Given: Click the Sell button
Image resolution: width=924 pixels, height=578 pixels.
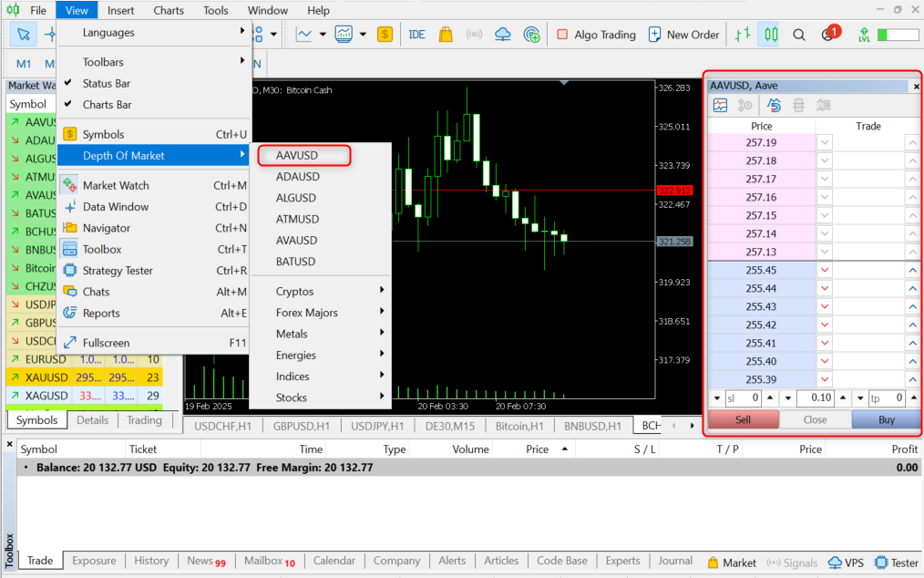Looking at the screenshot, I should tap(743, 419).
